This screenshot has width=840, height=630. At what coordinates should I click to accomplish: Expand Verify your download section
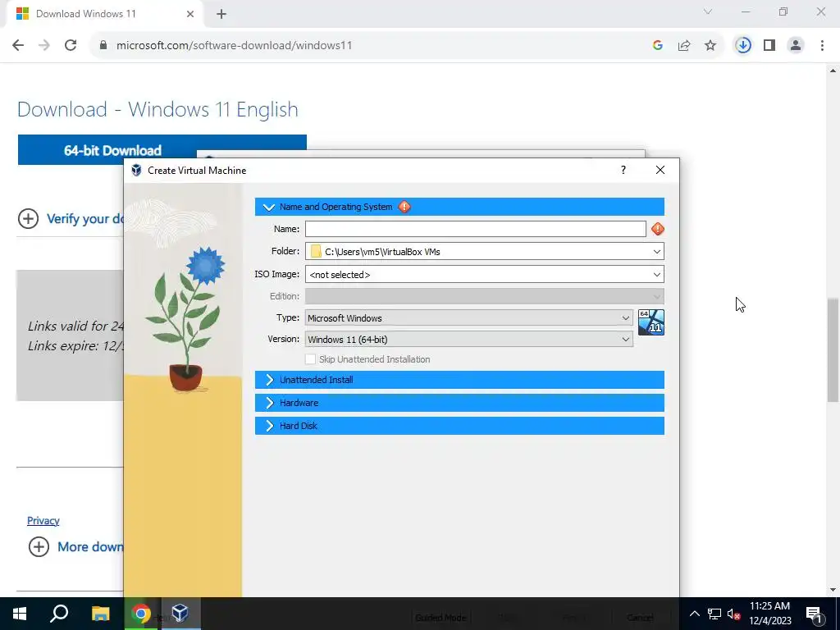pos(71,218)
